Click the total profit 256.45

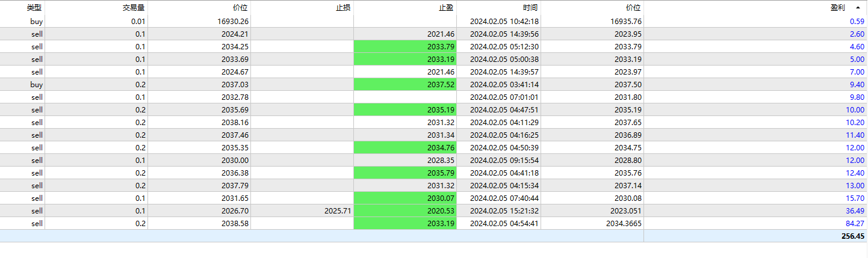(853, 236)
